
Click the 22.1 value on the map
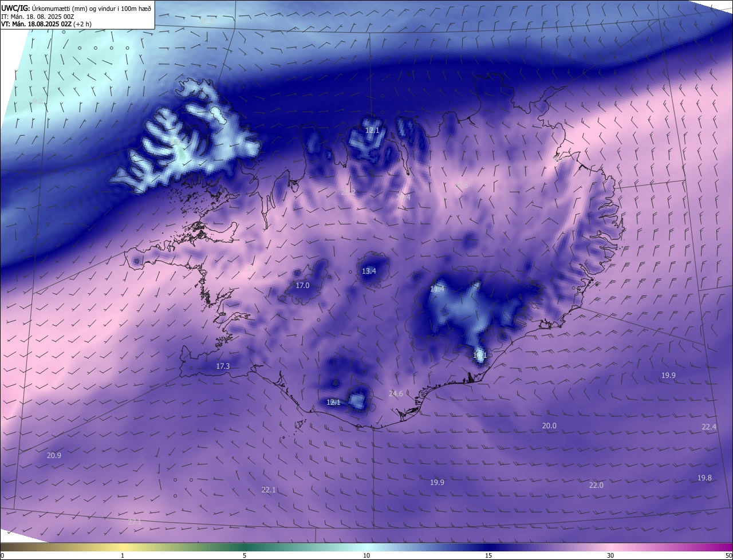[x=269, y=490]
